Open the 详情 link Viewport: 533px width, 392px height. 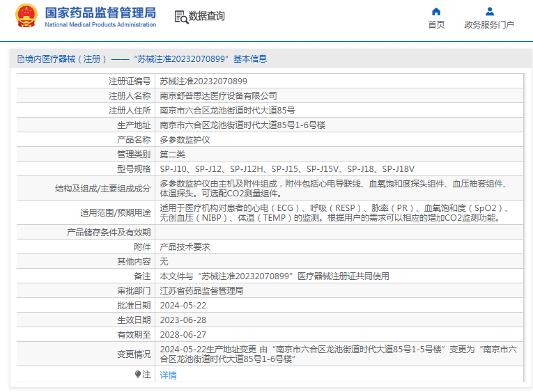coord(169,375)
